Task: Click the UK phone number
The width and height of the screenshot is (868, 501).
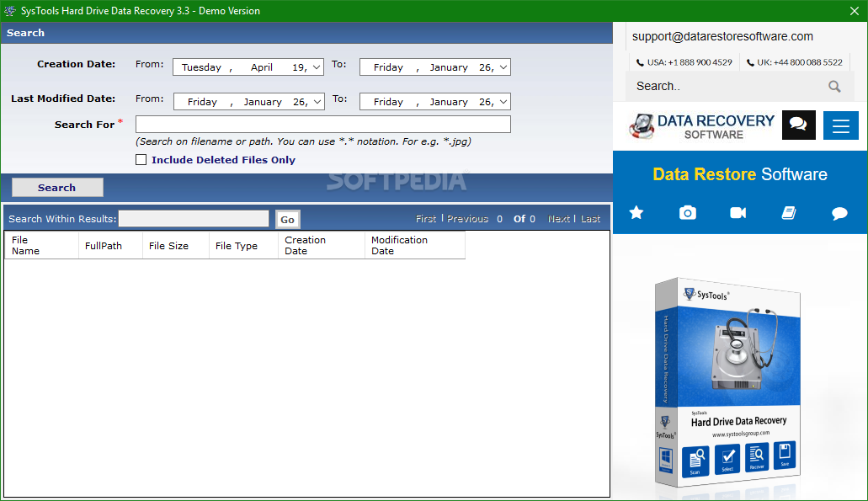Action: 795,62
